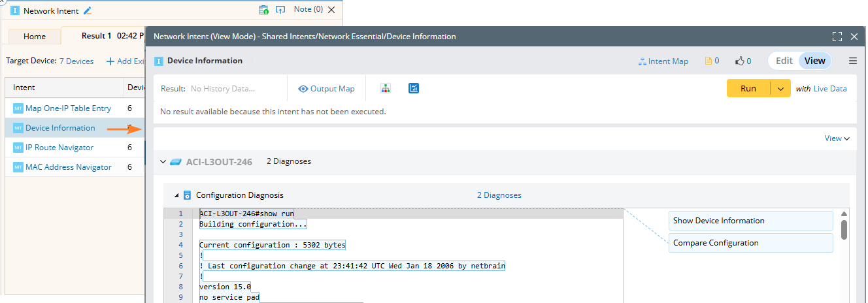Open the thumbs-up likes counter
Screen dimensions: 868x303
point(743,61)
